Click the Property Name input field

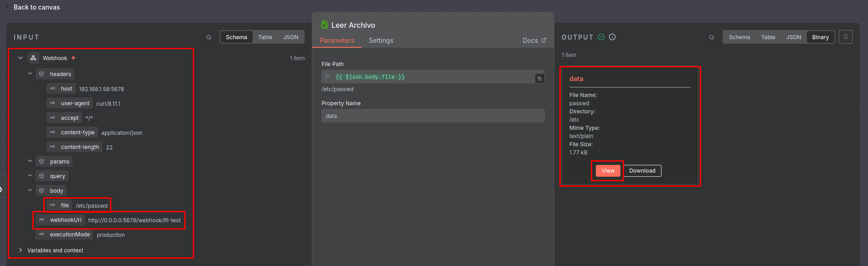coord(433,116)
